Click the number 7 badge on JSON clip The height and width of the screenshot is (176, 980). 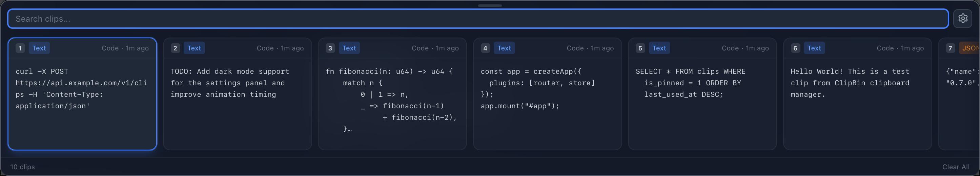950,48
